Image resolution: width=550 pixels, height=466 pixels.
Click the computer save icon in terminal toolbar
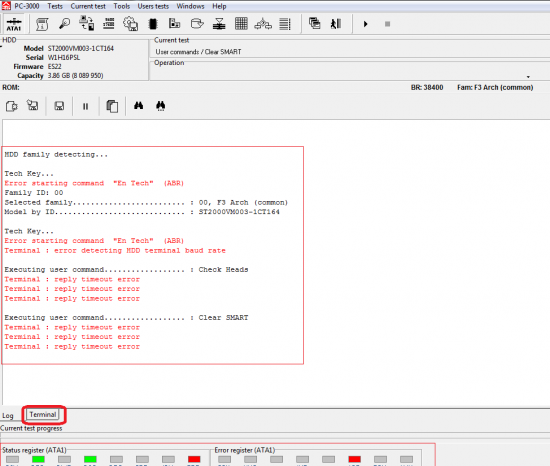click(x=33, y=105)
